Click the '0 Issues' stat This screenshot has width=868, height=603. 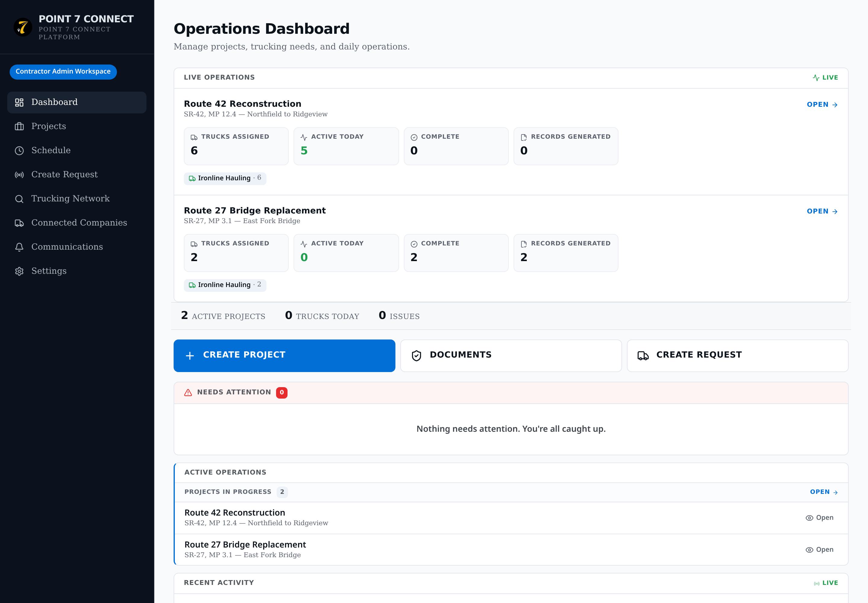click(x=399, y=316)
